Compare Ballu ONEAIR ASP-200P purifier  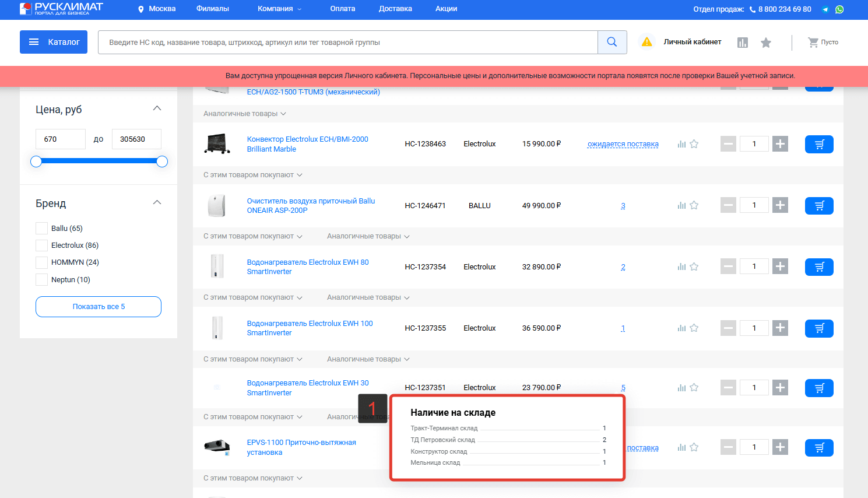(681, 205)
